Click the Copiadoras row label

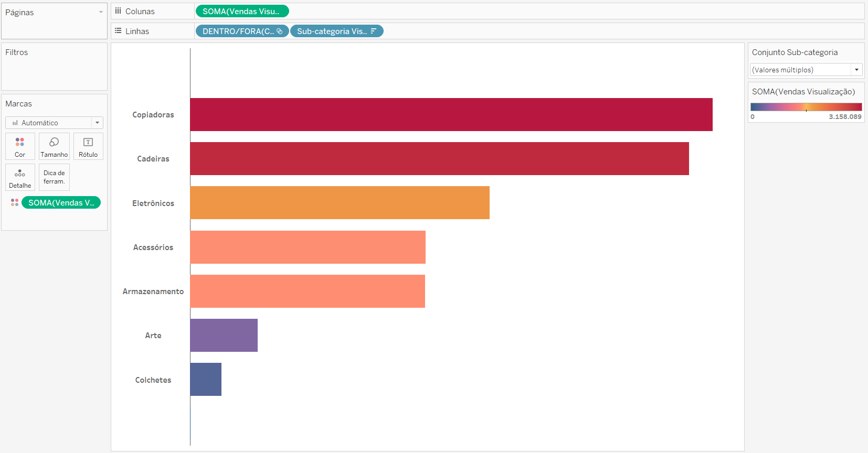[153, 115]
